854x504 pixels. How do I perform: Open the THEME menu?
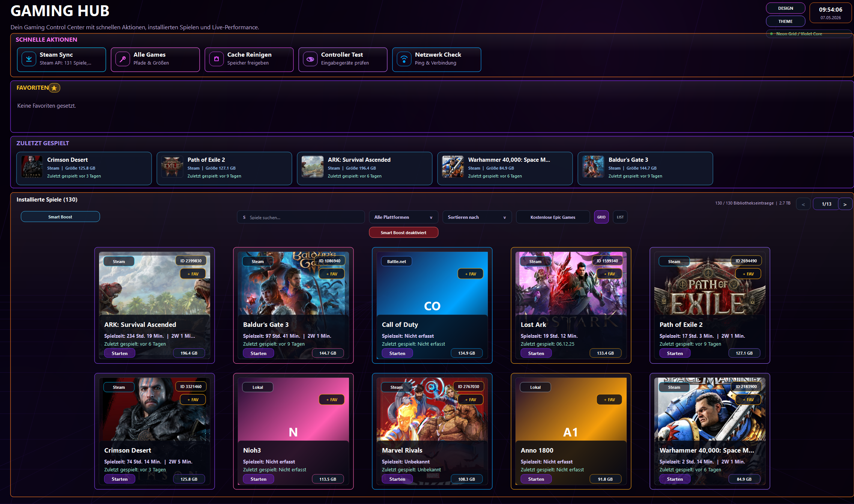(x=786, y=21)
